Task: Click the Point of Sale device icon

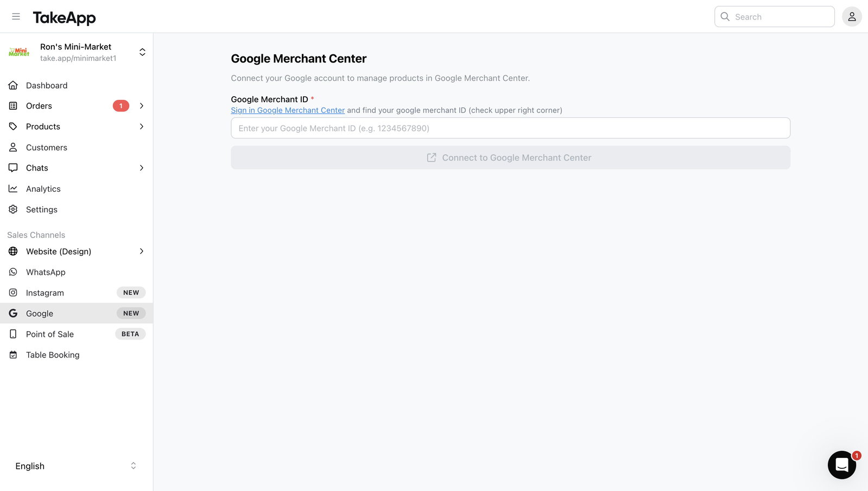Action: point(13,334)
